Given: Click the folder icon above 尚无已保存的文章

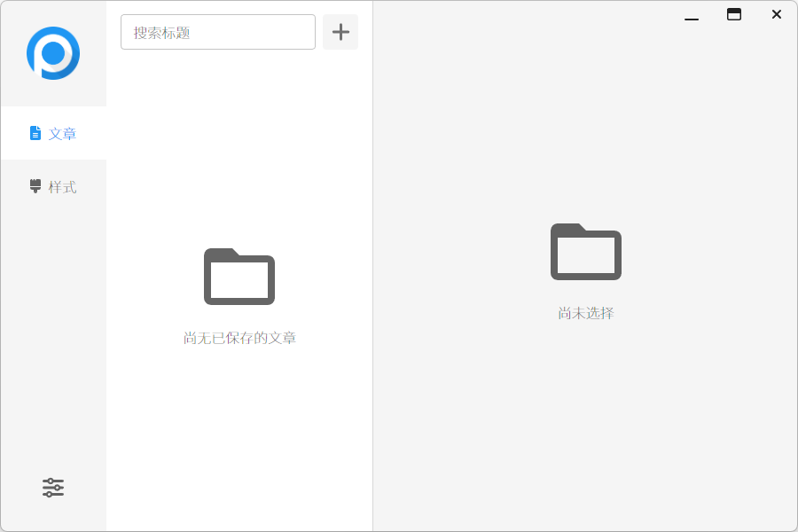Looking at the screenshot, I should click(x=239, y=276).
